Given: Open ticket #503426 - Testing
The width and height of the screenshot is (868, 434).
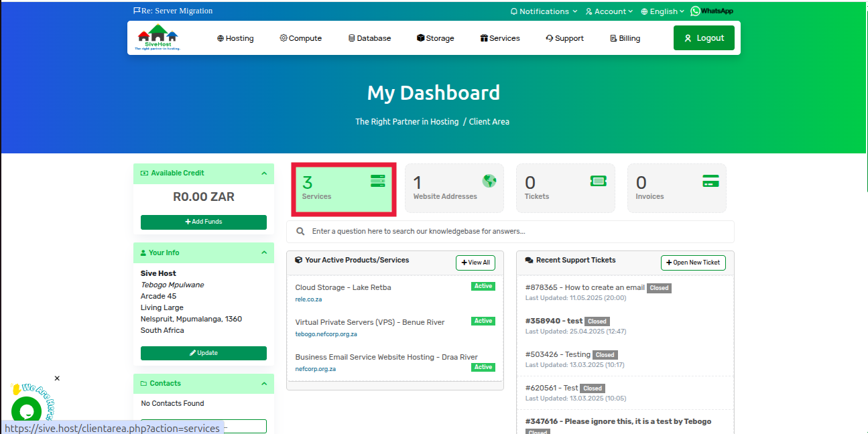Looking at the screenshot, I should tap(558, 354).
